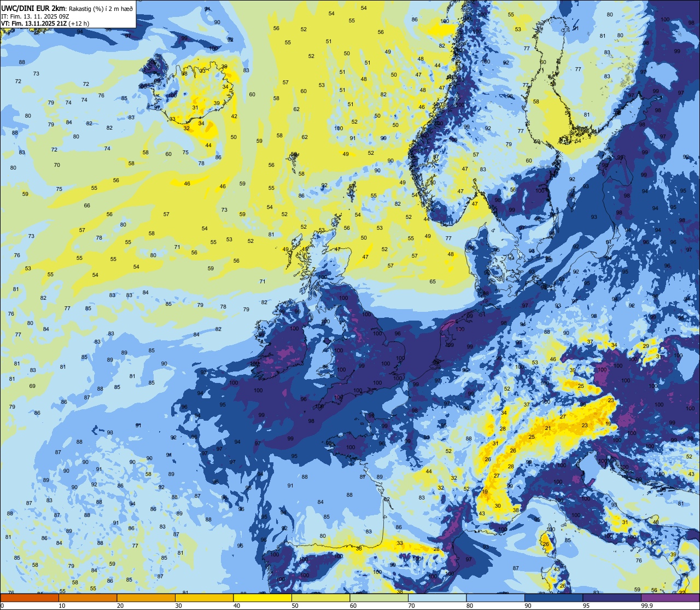Image resolution: width=700 pixels, height=610 pixels.
Task: Click the 'VT: Fim. 13.11.2025 21Z' line
Action: (x=33, y=23)
